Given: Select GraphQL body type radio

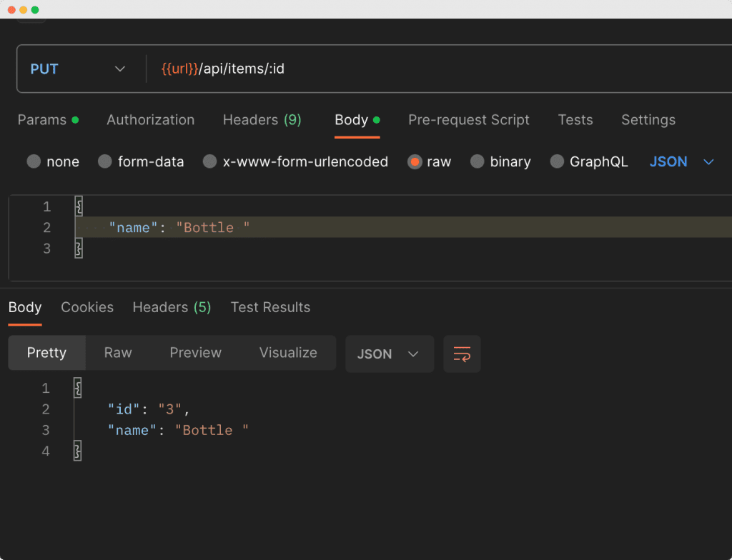Looking at the screenshot, I should point(557,161).
